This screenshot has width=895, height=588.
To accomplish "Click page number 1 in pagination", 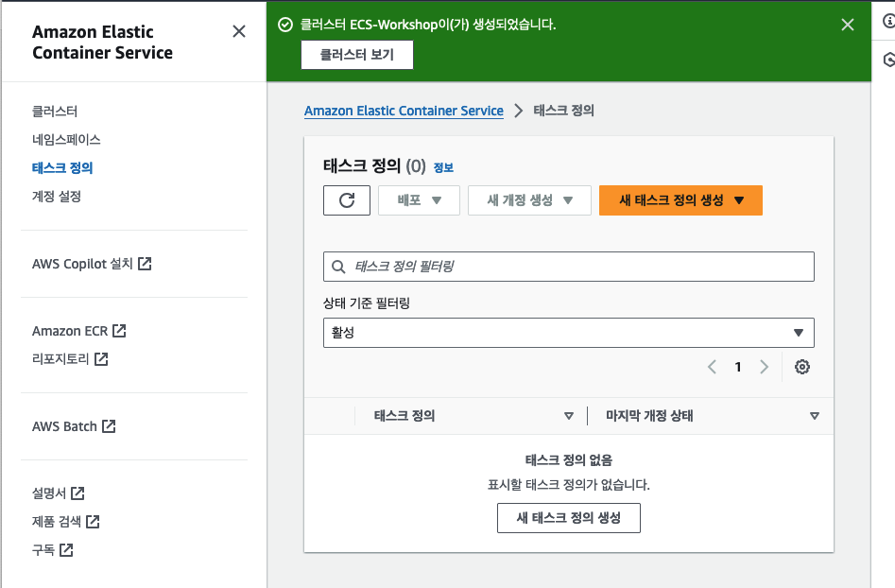I will pos(738,367).
